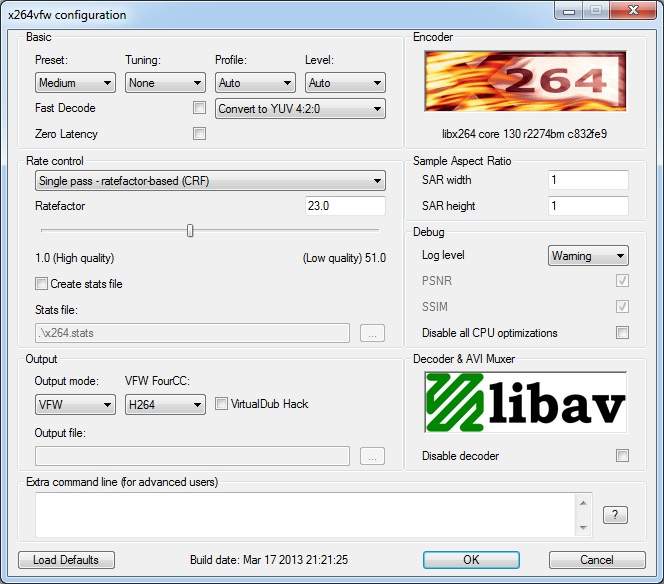Confirm settings with the OK button
This screenshot has width=664, height=584.
[471, 560]
